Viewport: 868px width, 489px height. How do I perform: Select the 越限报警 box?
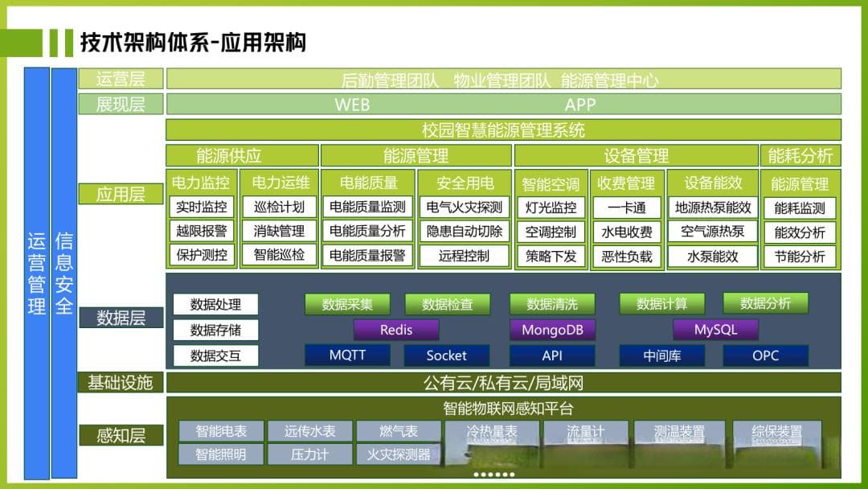point(202,231)
